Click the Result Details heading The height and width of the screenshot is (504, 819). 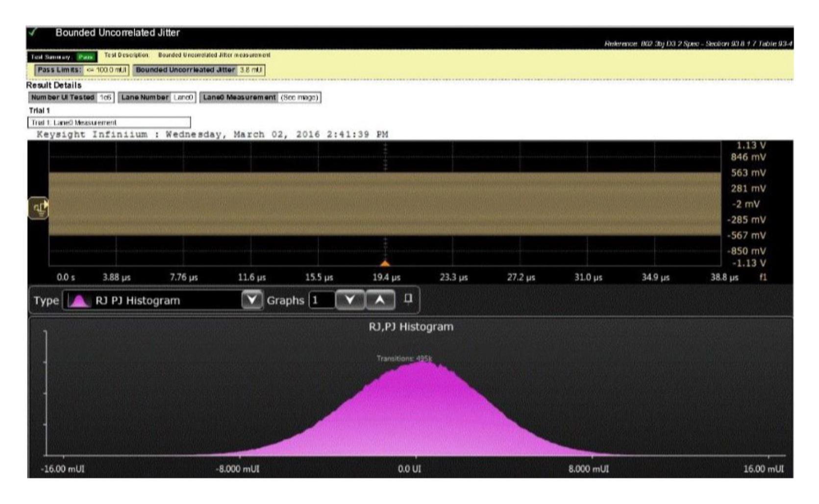pyautogui.click(x=54, y=85)
